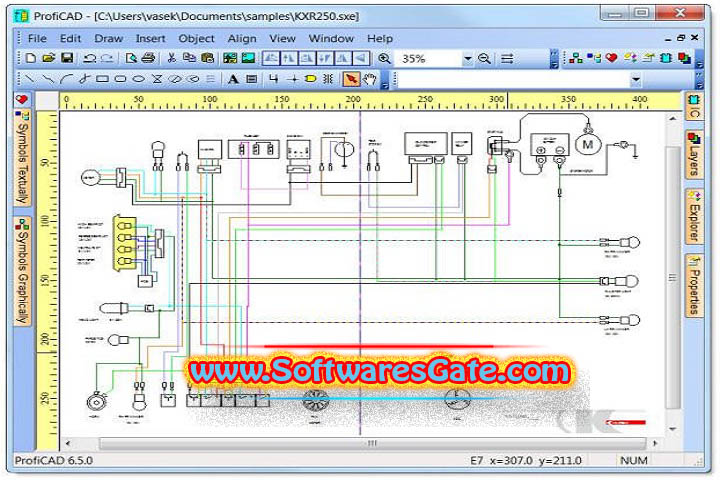Image resolution: width=720 pixels, height=480 pixels.
Task: Open the Insert menu
Action: point(151,39)
